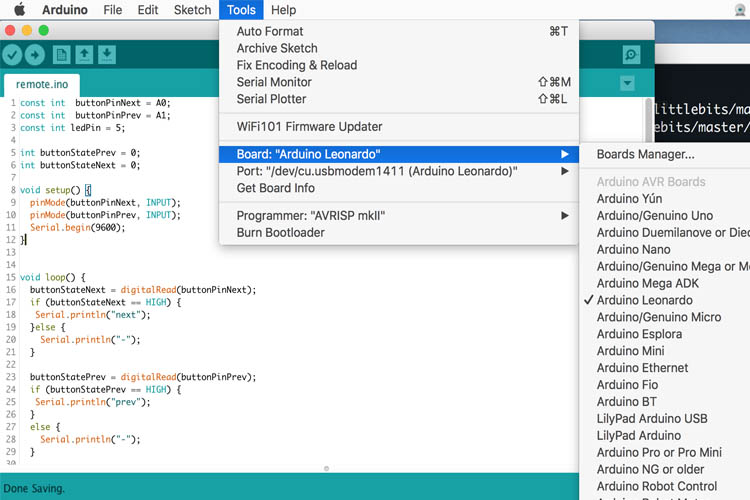This screenshot has height=500, width=750.
Task: Open the Sketch menu
Action: [192, 10]
